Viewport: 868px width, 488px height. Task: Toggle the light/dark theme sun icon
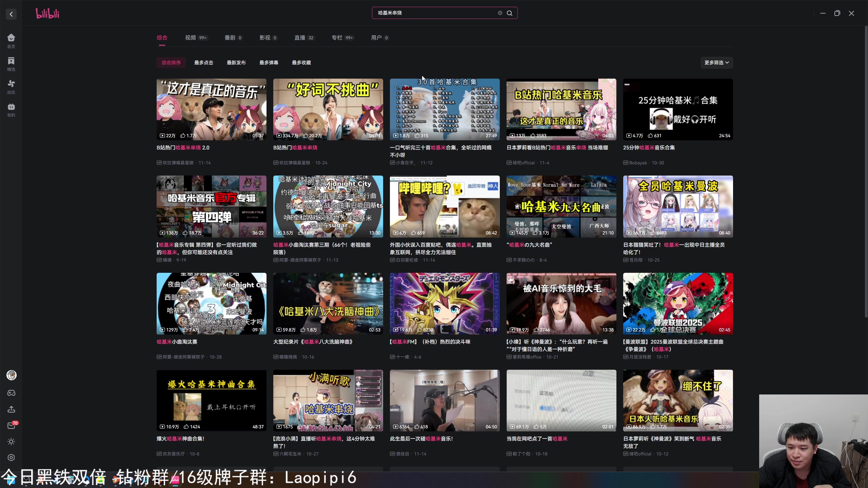pyautogui.click(x=11, y=442)
